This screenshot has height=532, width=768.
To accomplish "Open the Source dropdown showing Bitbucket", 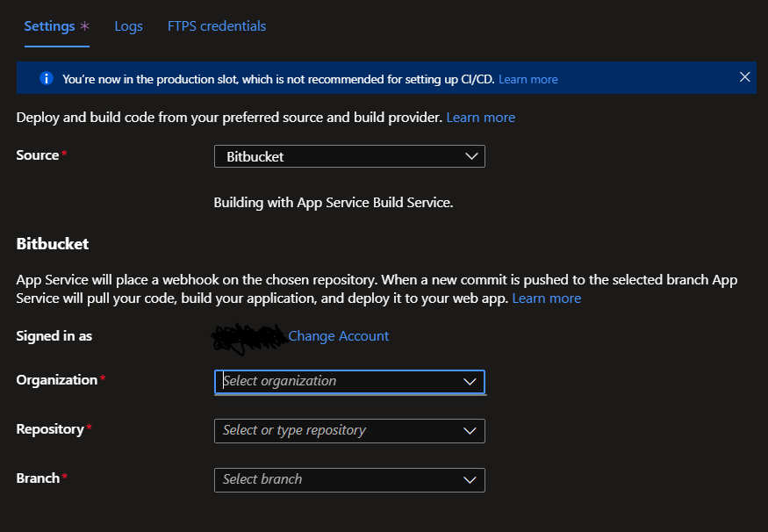I will click(349, 156).
